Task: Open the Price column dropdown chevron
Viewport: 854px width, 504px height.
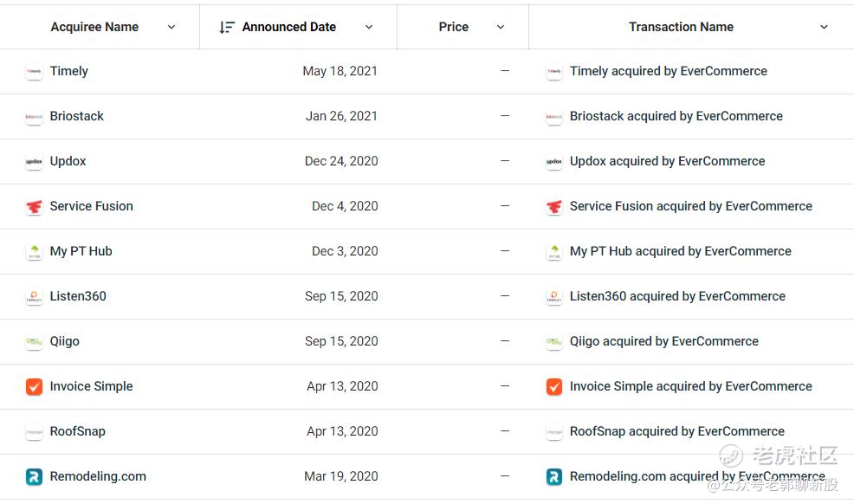Action: click(x=501, y=27)
